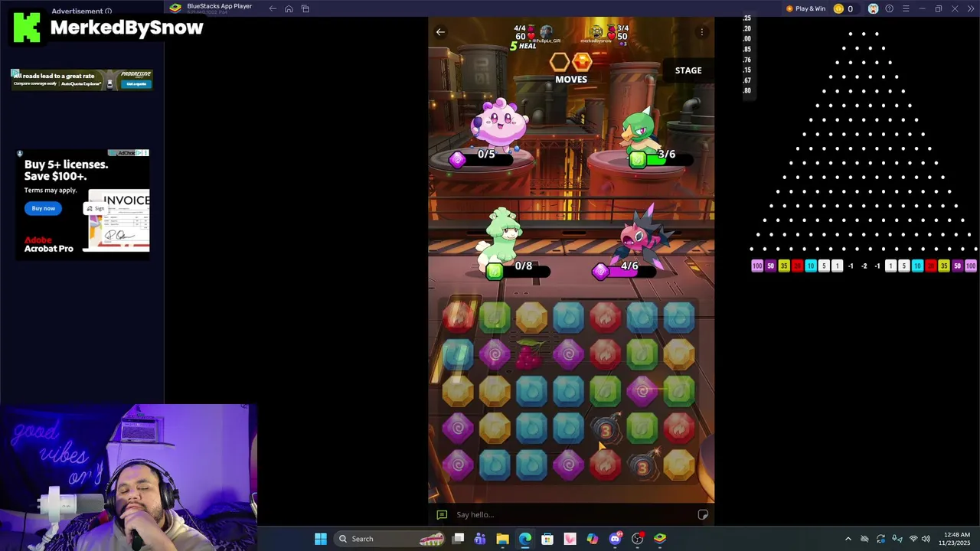Tap the blue gem in board's top-right corner
The image size is (980, 551).
tap(679, 318)
